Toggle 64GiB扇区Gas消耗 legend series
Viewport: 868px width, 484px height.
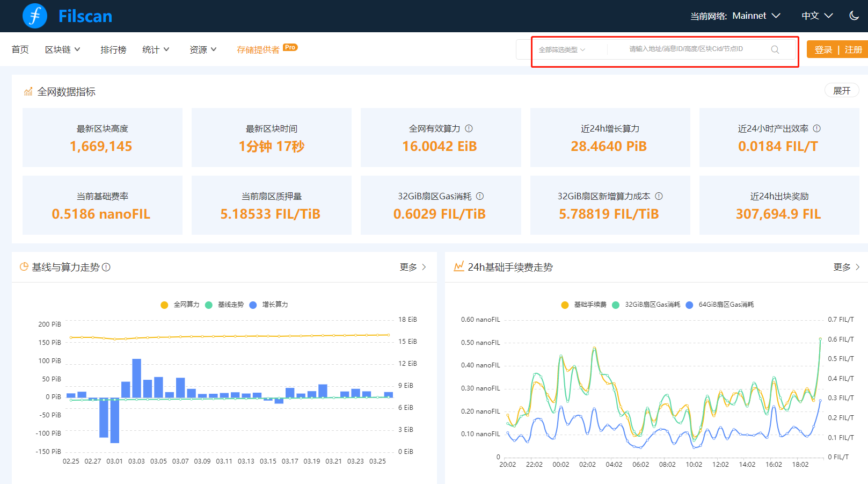[x=725, y=305]
